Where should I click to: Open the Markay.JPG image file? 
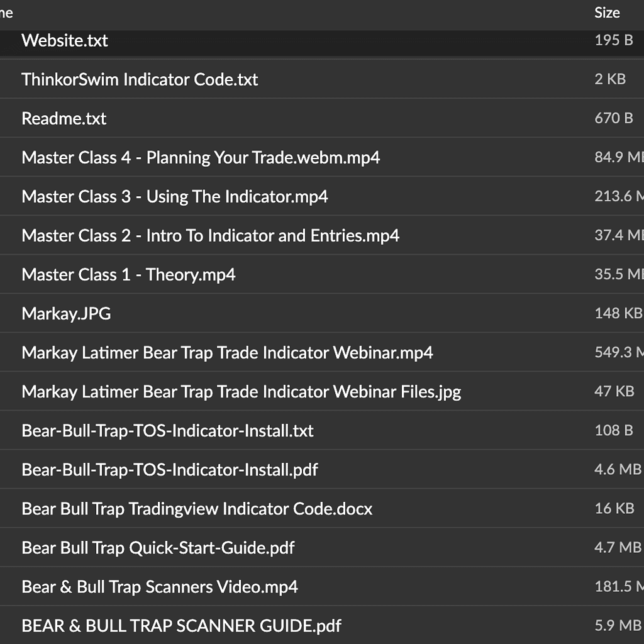click(66, 314)
